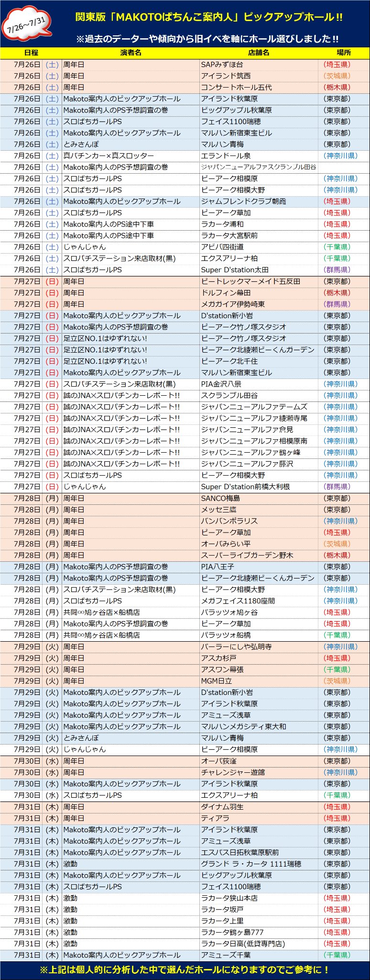Select the メガガイア伊勢崎東 store cell
This screenshot has width=370, height=980.
point(259,304)
